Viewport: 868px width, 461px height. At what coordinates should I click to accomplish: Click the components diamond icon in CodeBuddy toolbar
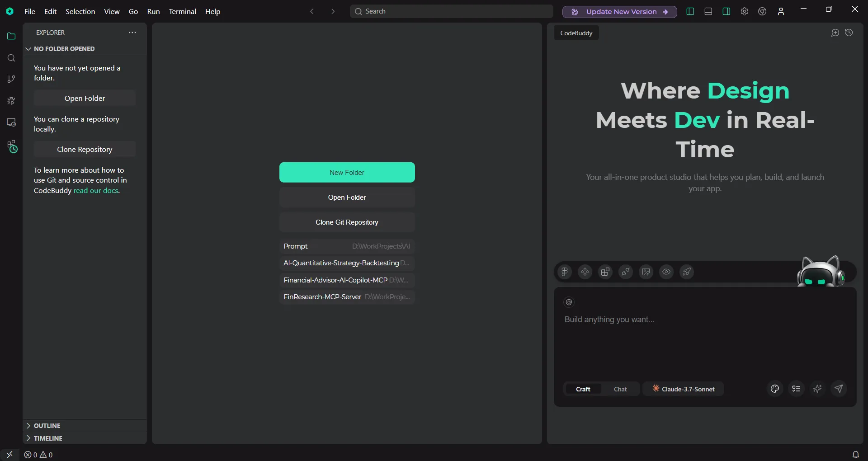(585, 272)
